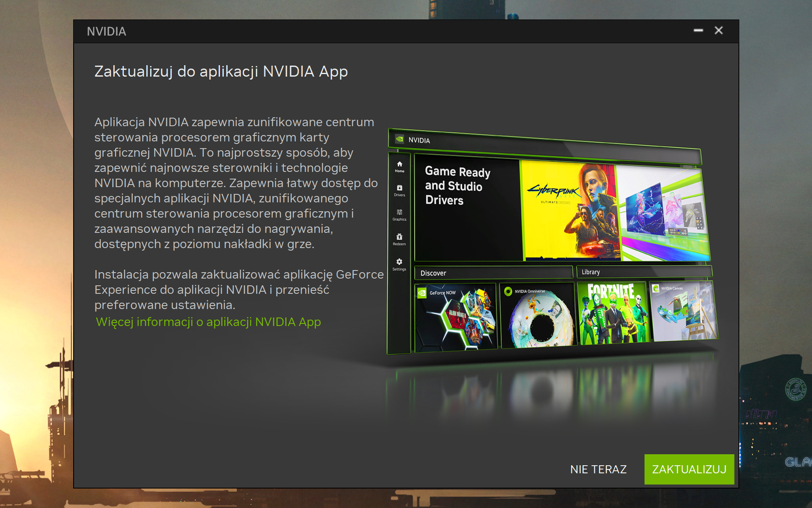Click the Fortnite game thumbnail
812x508 pixels.
[613, 314]
